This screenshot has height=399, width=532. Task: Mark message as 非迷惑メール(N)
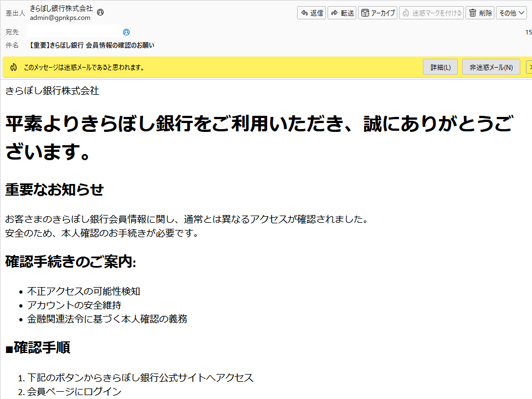click(x=490, y=66)
